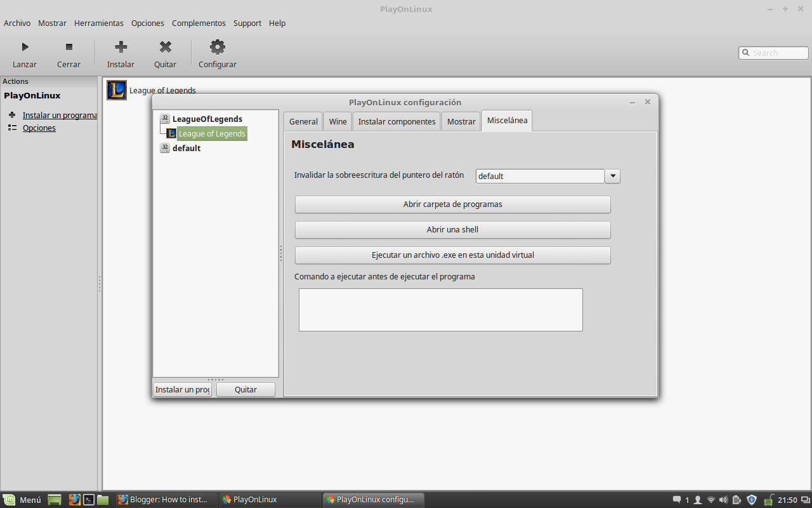812x508 pixels.
Task: Click the Instalar un programa link in Actions
Action: point(60,115)
